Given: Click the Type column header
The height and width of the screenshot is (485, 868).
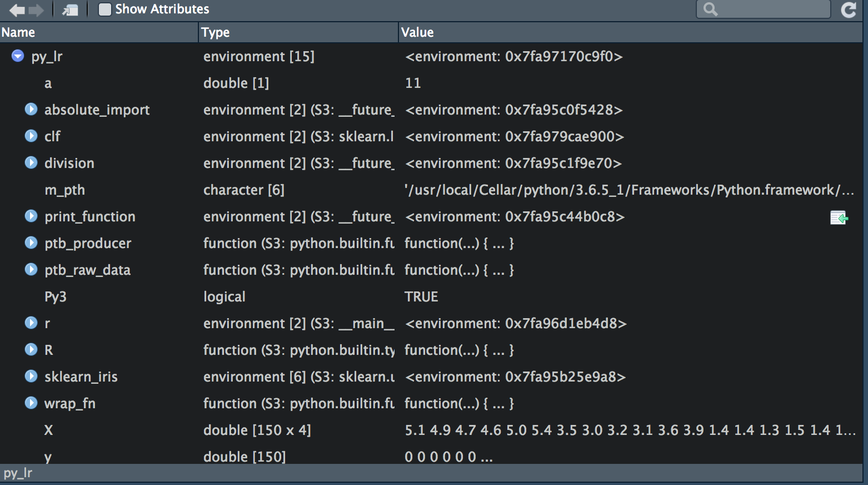Looking at the screenshot, I should 298,32.
